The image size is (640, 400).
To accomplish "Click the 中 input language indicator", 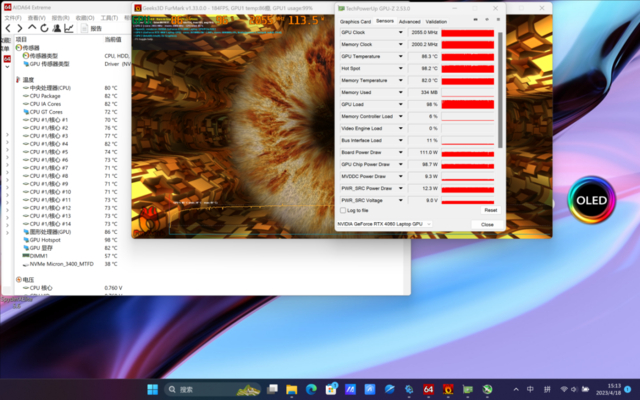I will click(530, 389).
